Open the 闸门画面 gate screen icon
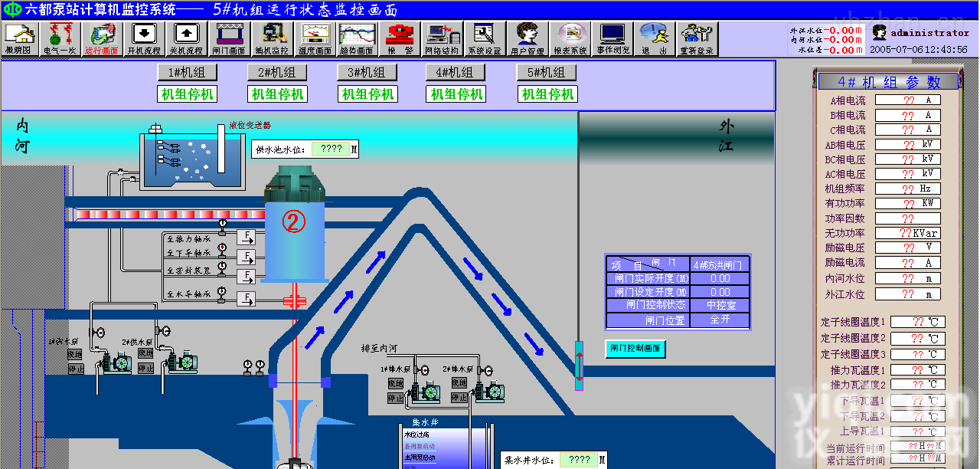This screenshot has width=980, height=469. point(229,38)
